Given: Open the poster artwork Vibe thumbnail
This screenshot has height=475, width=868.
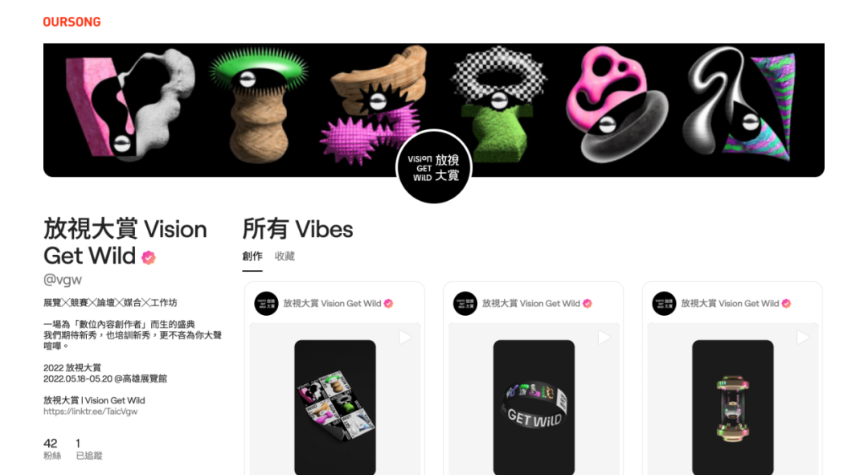Looking at the screenshot, I should tap(335, 407).
